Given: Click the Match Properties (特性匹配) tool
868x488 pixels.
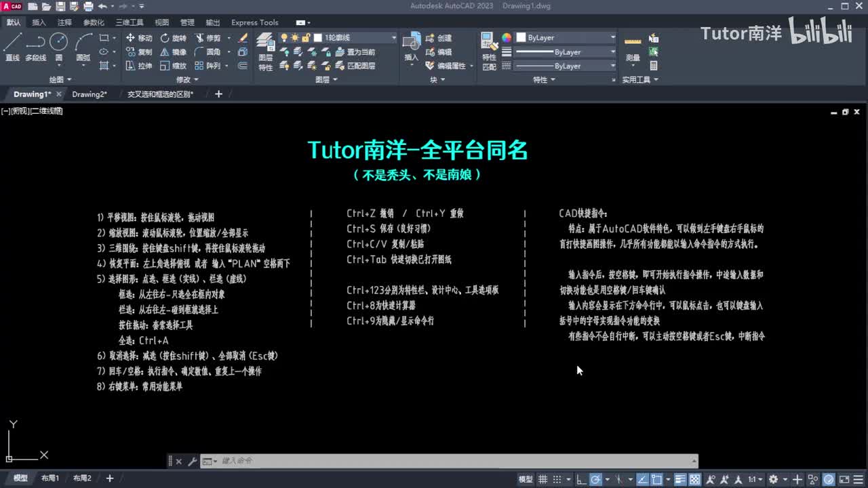Looking at the screenshot, I should 489,52.
